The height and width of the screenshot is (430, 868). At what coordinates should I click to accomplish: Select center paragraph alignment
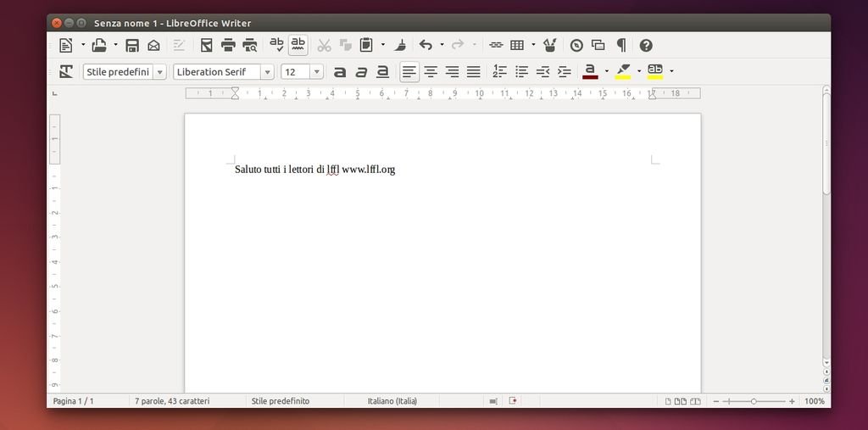[x=431, y=72]
